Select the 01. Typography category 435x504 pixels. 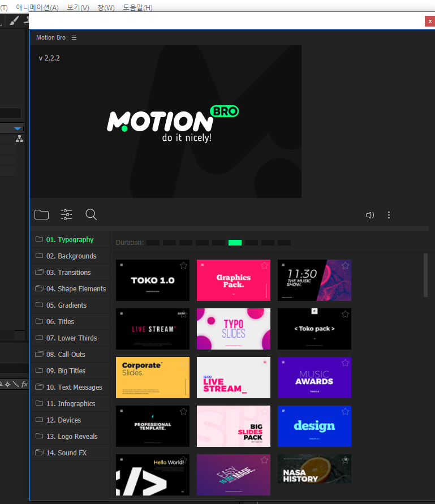70,239
